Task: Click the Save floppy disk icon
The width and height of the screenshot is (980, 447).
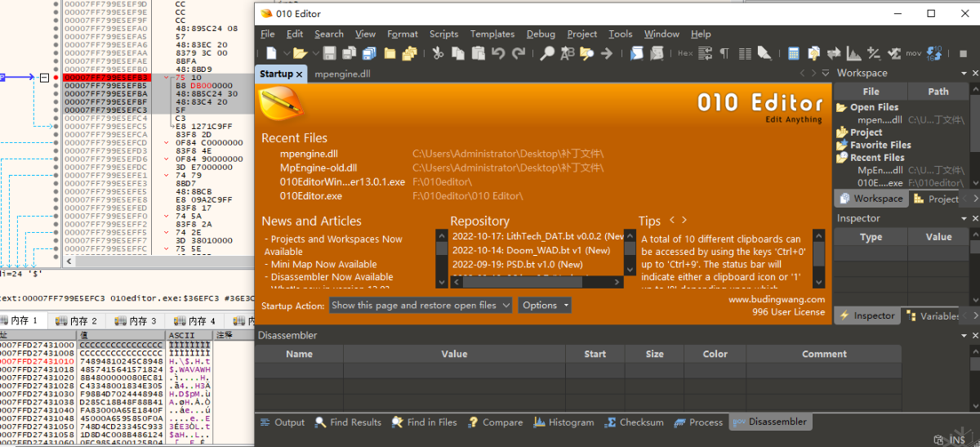Action: 329,53
